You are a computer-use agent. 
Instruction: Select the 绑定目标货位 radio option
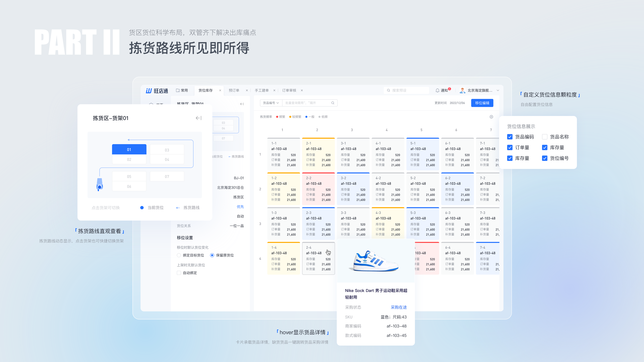pos(179,255)
